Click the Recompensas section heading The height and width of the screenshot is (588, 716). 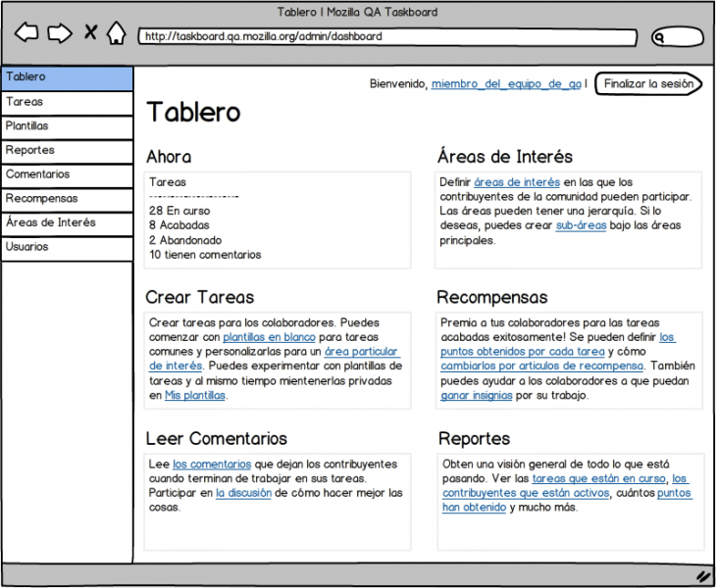(491, 298)
